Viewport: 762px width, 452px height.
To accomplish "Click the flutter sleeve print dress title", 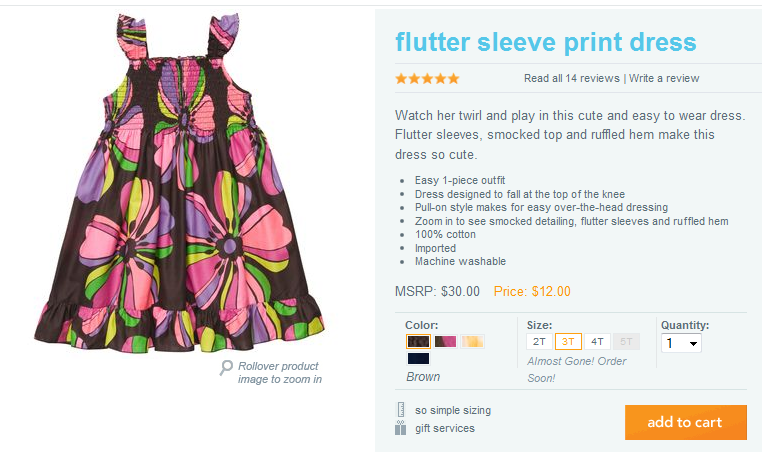I will [545, 43].
